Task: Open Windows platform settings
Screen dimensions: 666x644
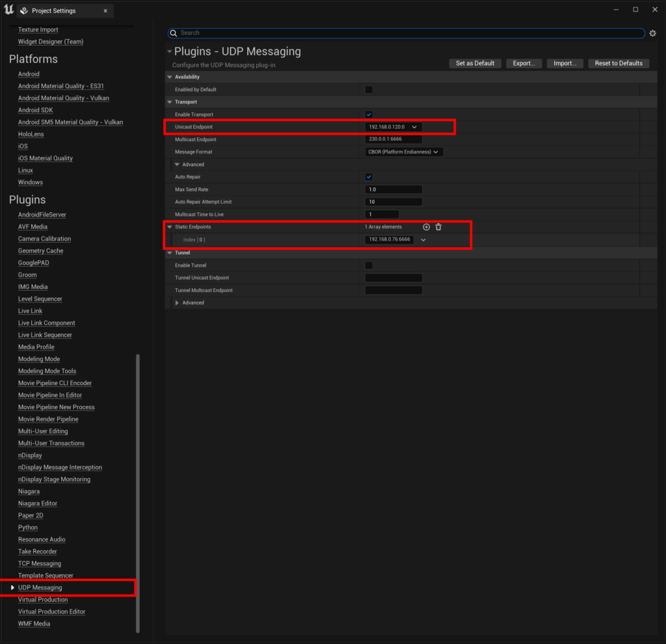Action: click(30, 182)
